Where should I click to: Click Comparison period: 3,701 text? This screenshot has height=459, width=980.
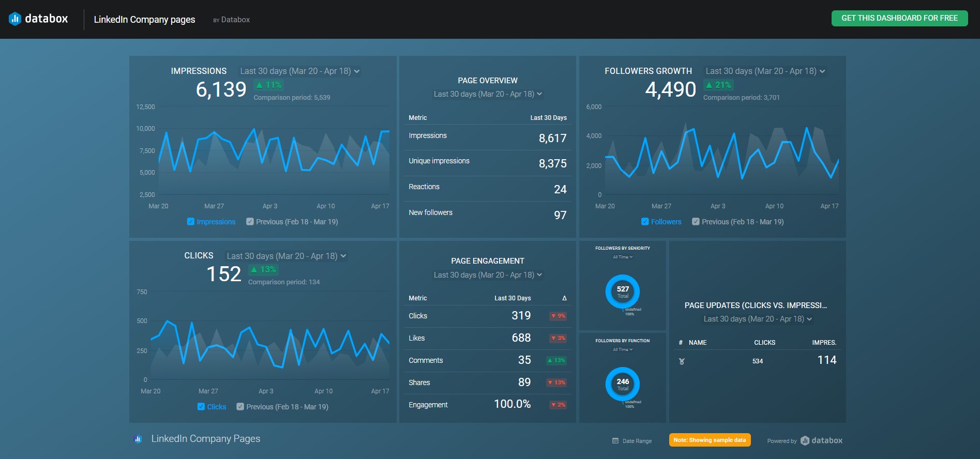pos(741,97)
